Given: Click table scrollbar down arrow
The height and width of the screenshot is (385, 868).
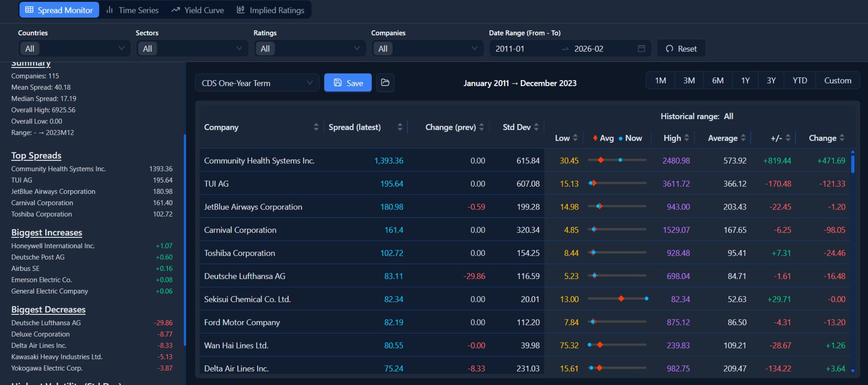Looking at the screenshot, I should pos(853,371).
